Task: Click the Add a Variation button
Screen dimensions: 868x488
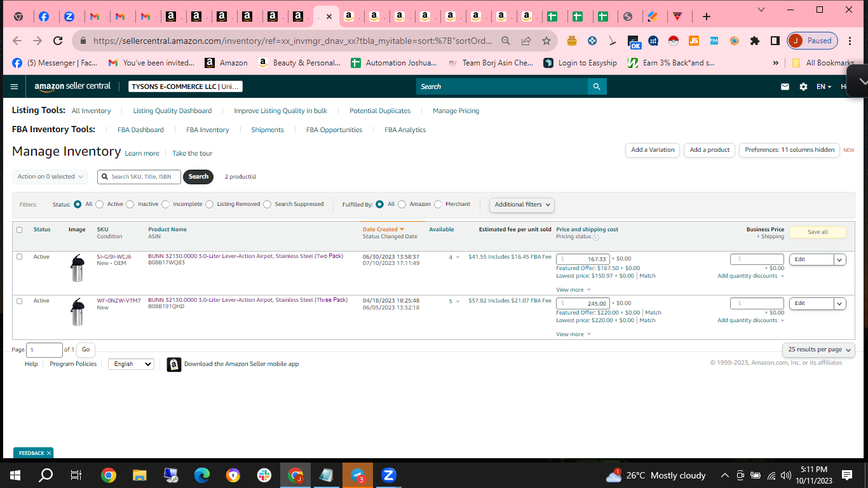Action: 653,150
